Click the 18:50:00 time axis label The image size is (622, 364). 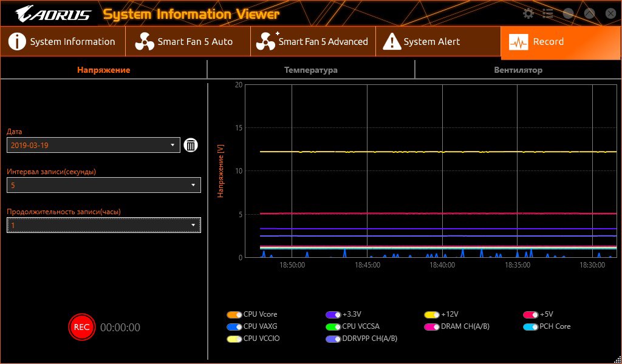(292, 265)
